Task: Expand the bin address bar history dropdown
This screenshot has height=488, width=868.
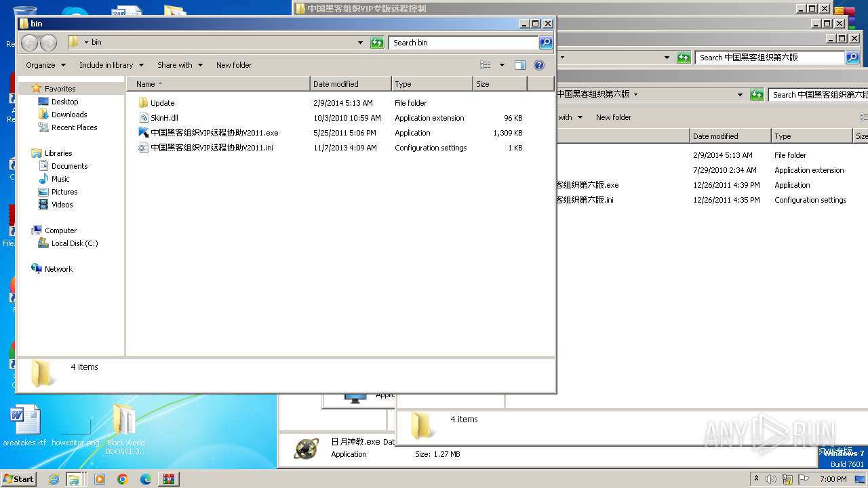Action: pyautogui.click(x=360, y=43)
